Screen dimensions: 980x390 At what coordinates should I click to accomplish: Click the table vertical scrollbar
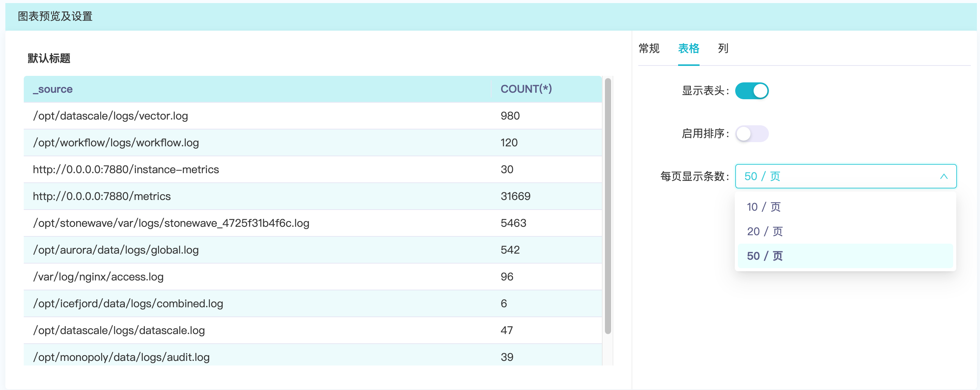tap(608, 206)
